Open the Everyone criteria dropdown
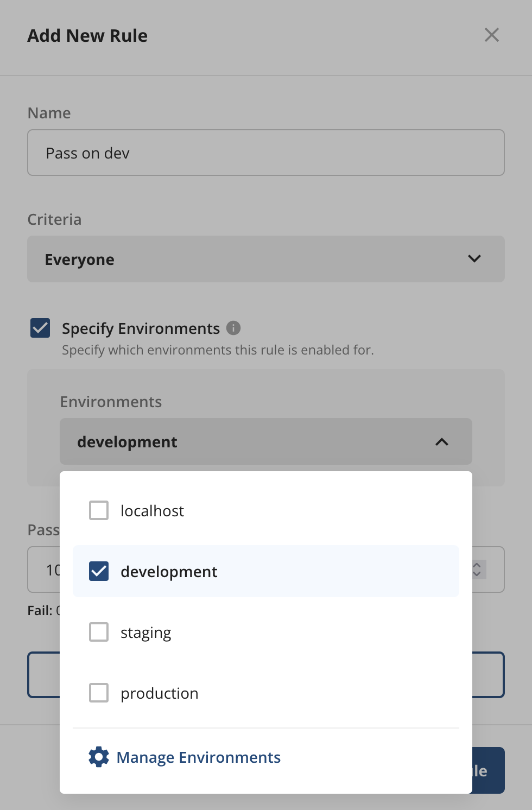 tap(266, 259)
